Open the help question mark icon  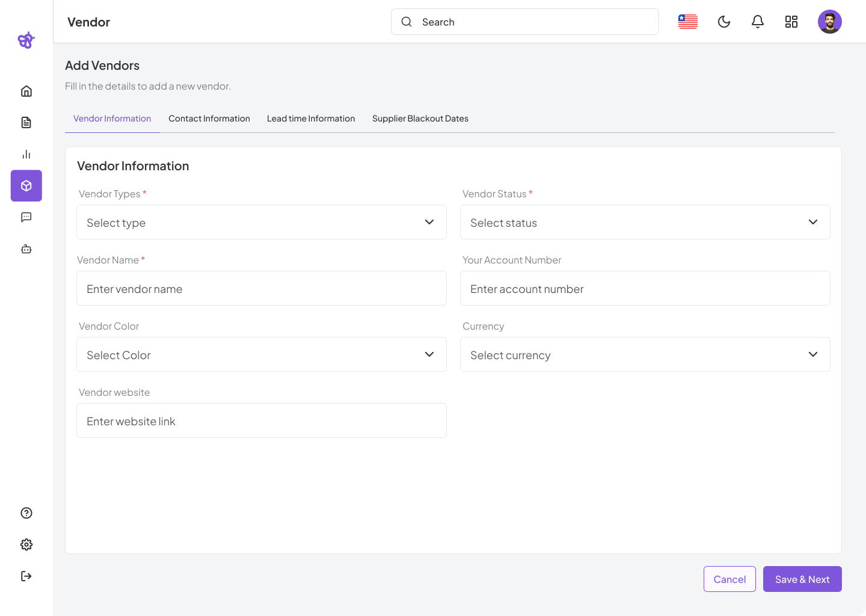tap(26, 513)
